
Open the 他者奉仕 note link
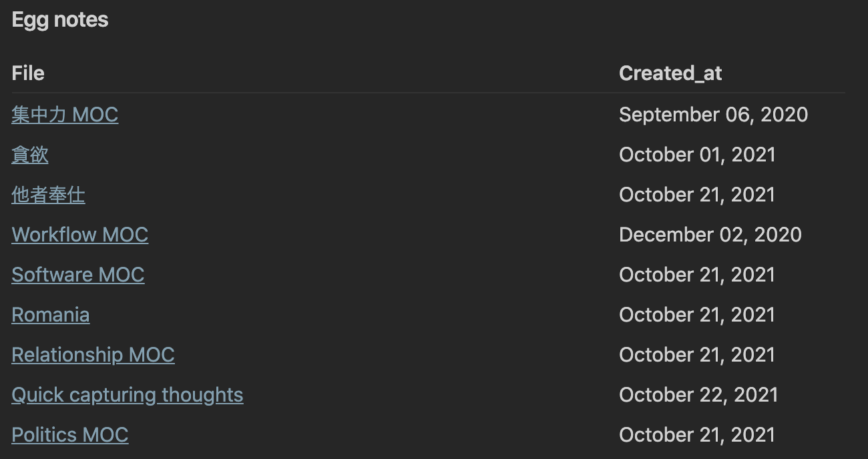coord(48,195)
